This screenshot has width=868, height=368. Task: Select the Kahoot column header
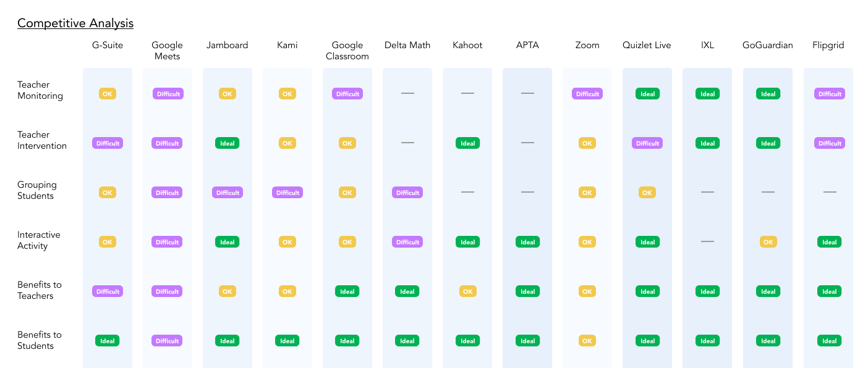pyautogui.click(x=467, y=45)
